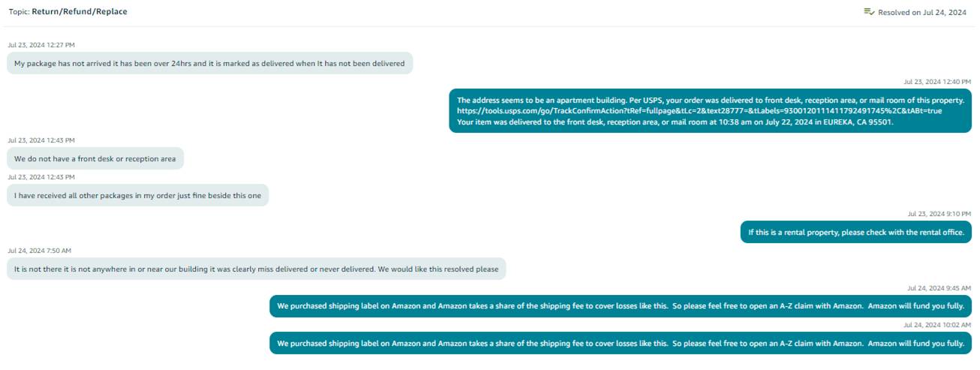
Task: Click the Jul 24, 2024 7:50 AM timestamp
Action: point(39,250)
